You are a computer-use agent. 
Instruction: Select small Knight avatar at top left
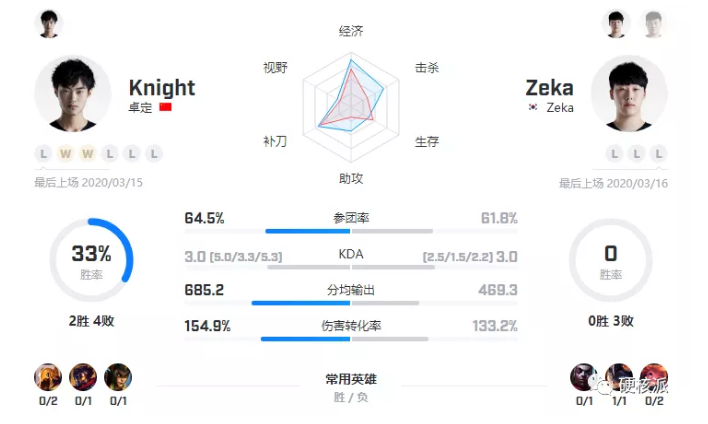click(49, 23)
